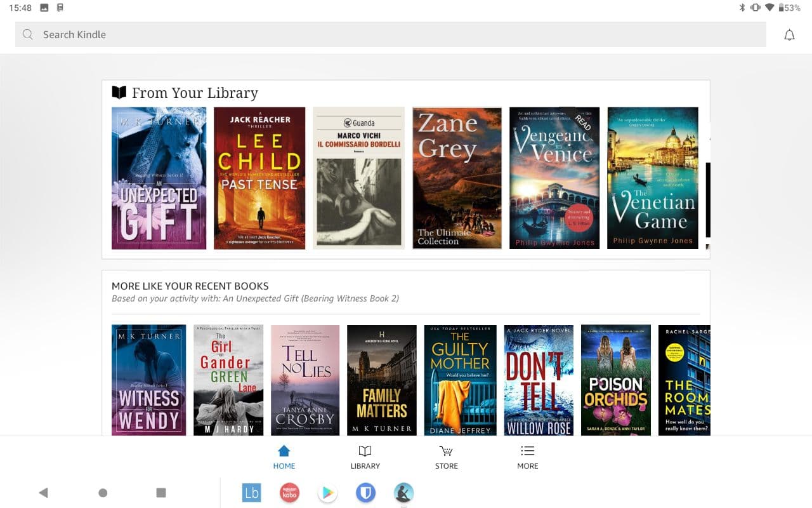The image size is (812, 508).
Task: Open the From Your Library heading
Action: tap(195, 93)
